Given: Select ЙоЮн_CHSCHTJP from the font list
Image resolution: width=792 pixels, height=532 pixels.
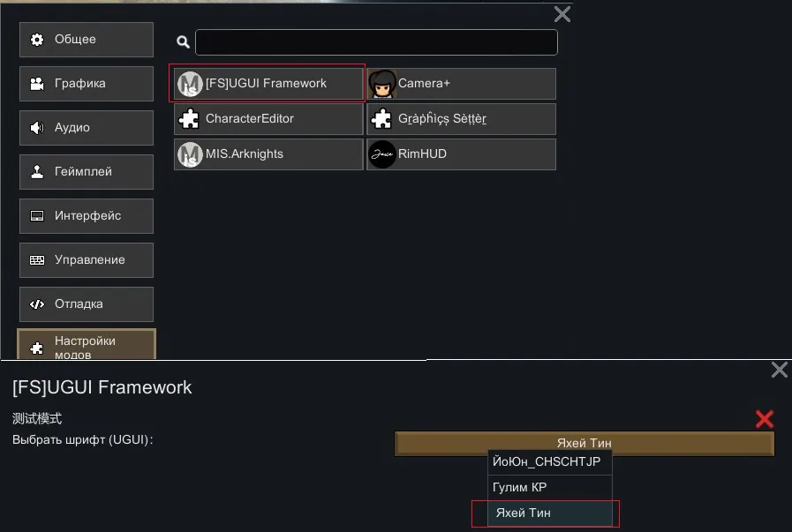Looking at the screenshot, I should pos(547,462).
